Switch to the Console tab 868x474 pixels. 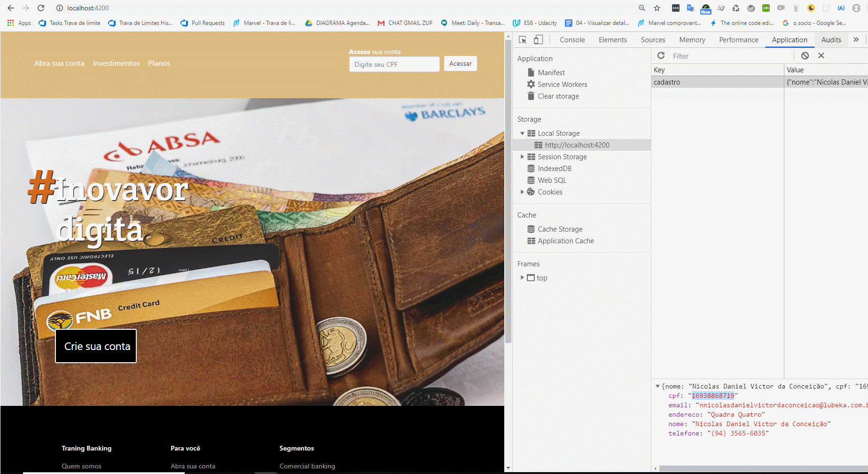click(x=572, y=40)
